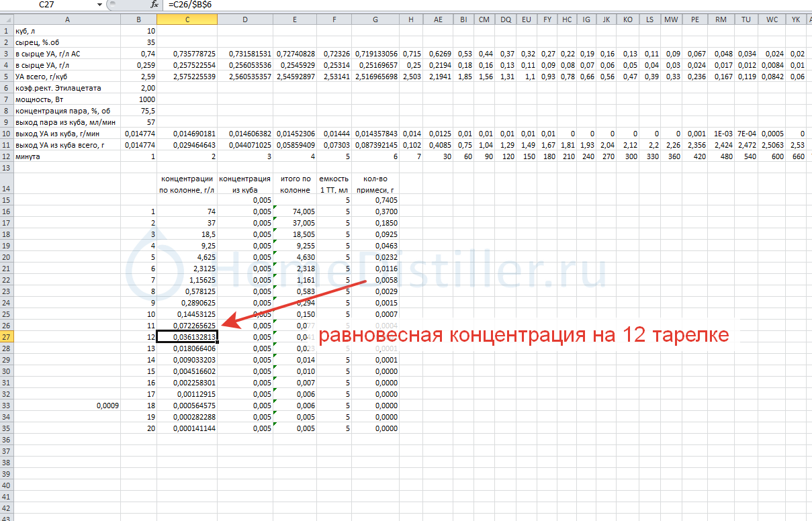Screen dimensions: 812x521
Task: Click cell with value 0,735778725
Action: pyautogui.click(x=187, y=54)
